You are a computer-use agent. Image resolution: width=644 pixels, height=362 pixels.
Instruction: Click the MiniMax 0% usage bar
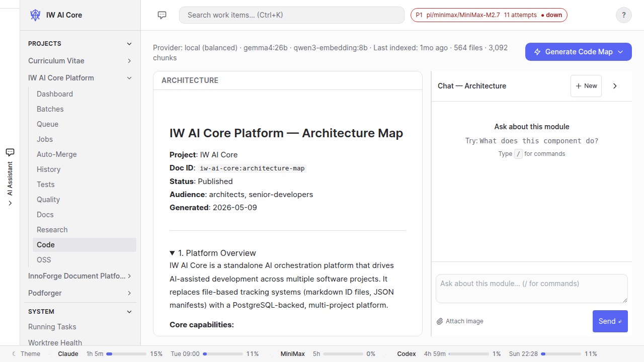(342, 354)
